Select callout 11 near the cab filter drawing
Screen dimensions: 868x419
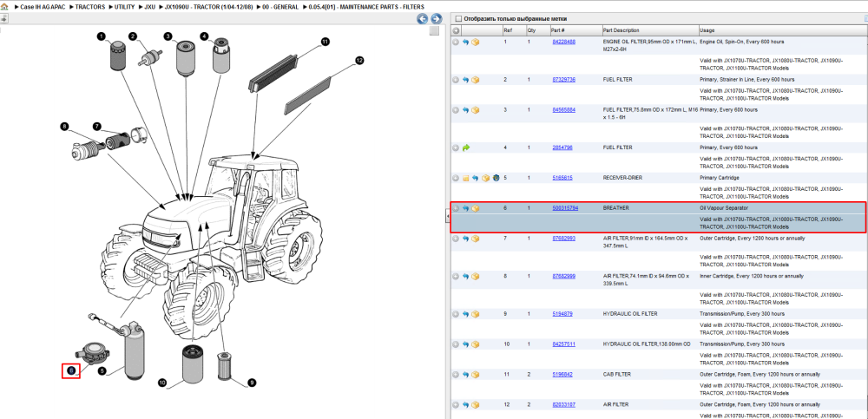coord(325,42)
